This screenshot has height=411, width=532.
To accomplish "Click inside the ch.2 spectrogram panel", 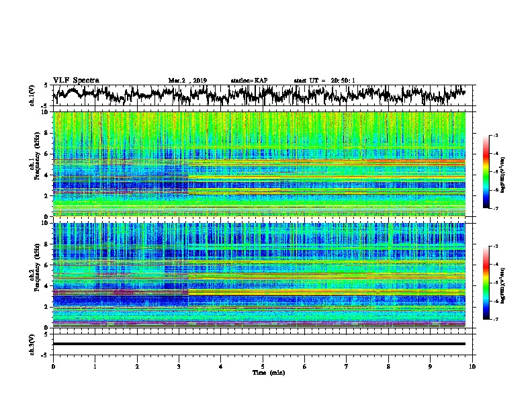I will tap(259, 275).
